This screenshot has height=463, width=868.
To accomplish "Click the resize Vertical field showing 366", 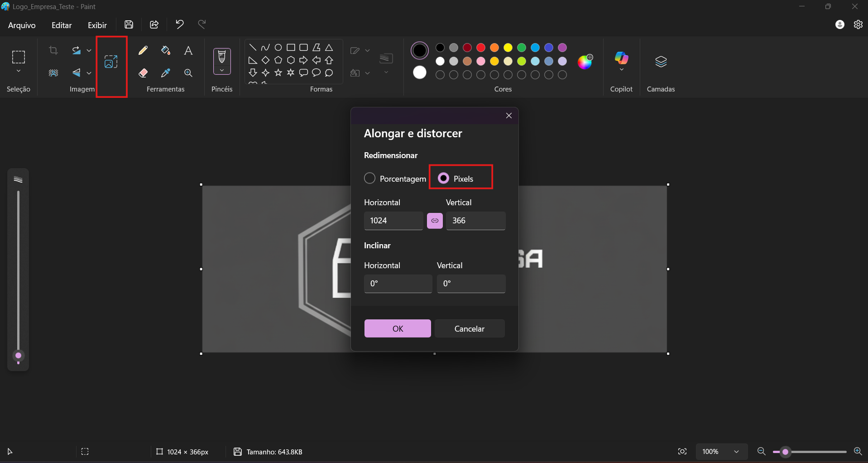I will pos(476,221).
